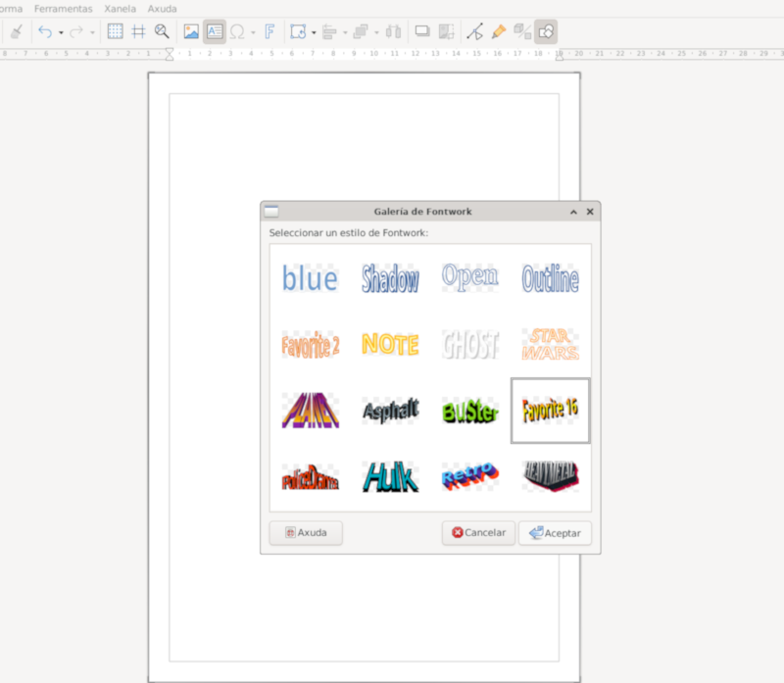Open the Ferramentas menu
Image resolution: width=784 pixels, height=683 pixels.
click(x=63, y=9)
